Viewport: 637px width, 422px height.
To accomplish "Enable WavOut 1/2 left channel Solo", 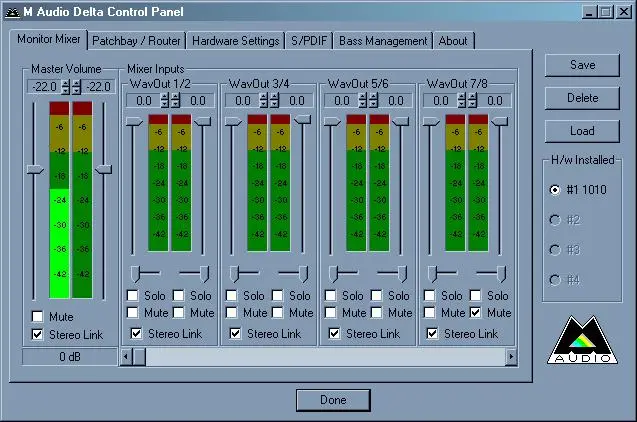I will pyautogui.click(x=132, y=295).
